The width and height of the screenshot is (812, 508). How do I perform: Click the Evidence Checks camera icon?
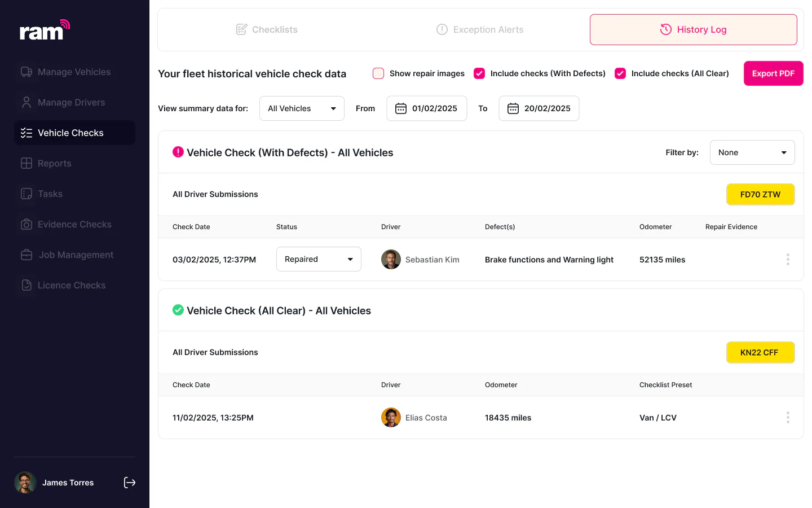tap(27, 224)
